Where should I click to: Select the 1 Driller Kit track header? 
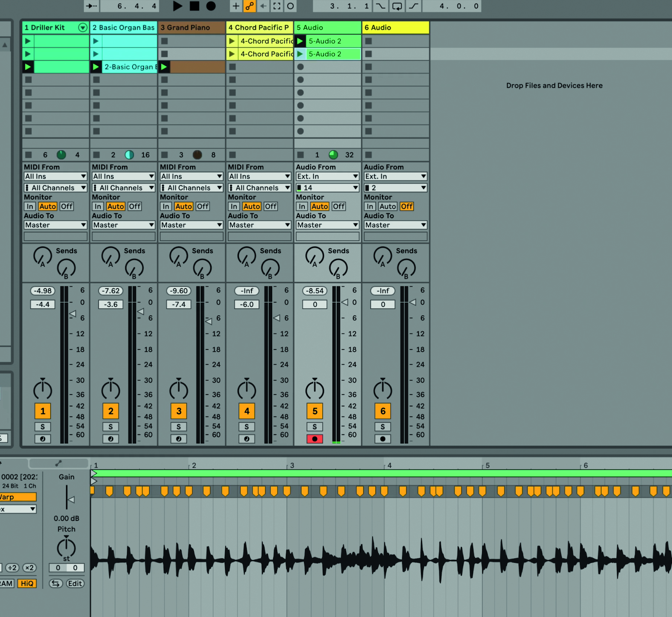[x=56, y=28]
